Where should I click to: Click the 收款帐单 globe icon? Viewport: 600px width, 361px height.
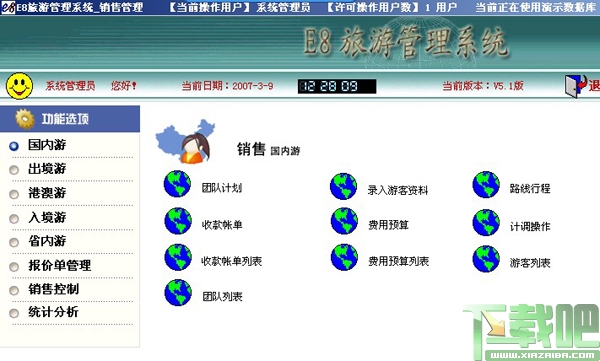tap(178, 221)
